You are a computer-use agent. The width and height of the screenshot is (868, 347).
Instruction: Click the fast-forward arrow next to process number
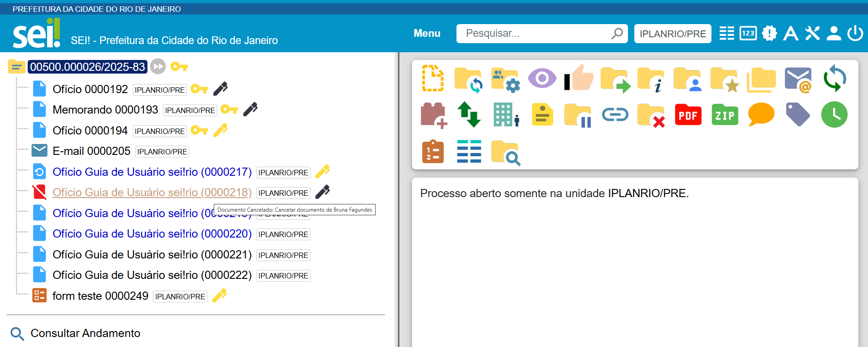(158, 67)
